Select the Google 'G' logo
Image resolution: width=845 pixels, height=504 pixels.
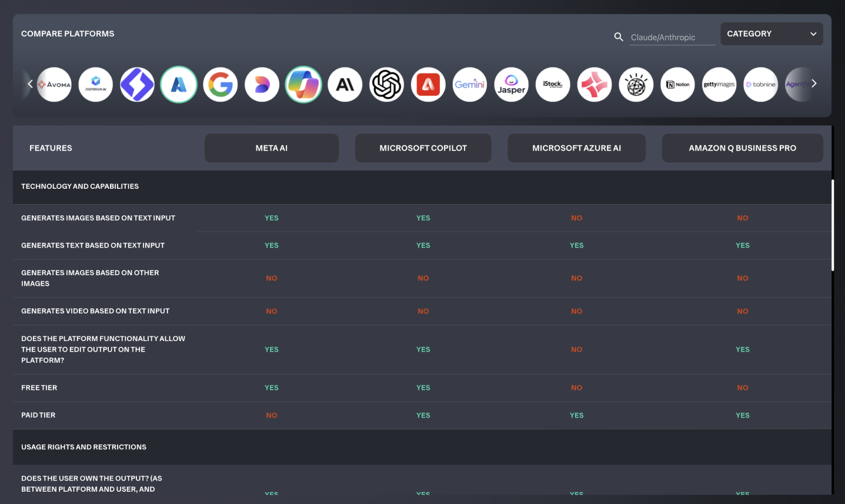click(x=221, y=85)
